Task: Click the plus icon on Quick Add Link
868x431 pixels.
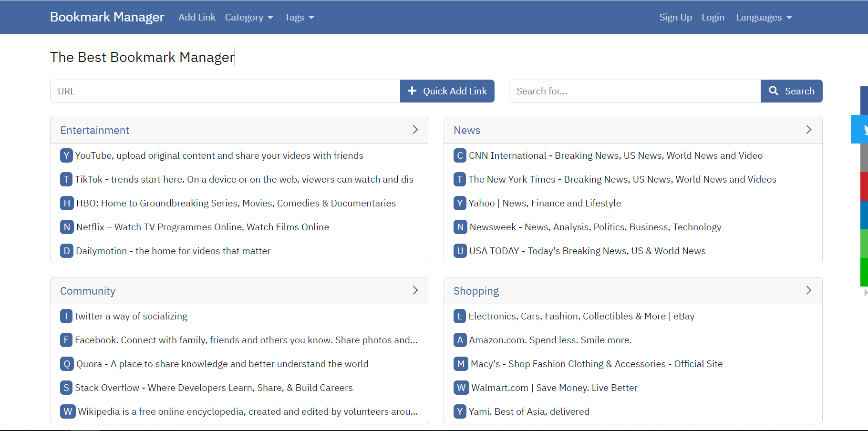Action: 412,91
